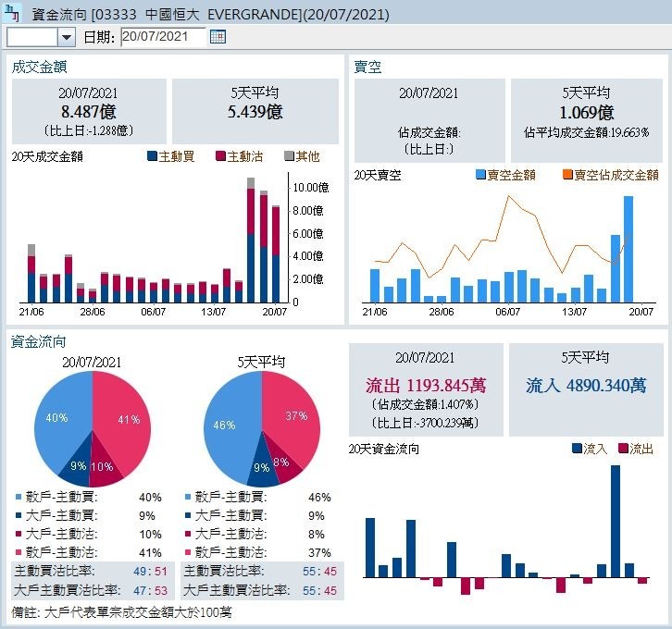The image size is (672, 629).
Task: Click the 流出 legend square
Action: [622, 449]
